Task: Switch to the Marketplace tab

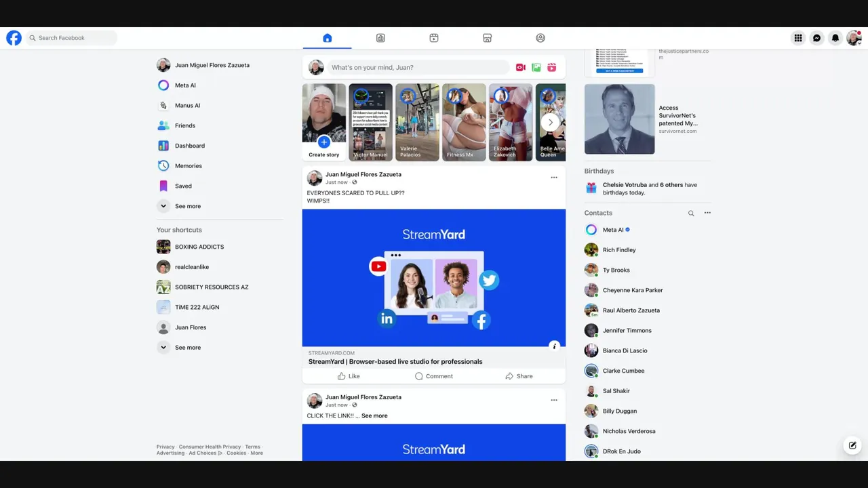Action: (487, 38)
